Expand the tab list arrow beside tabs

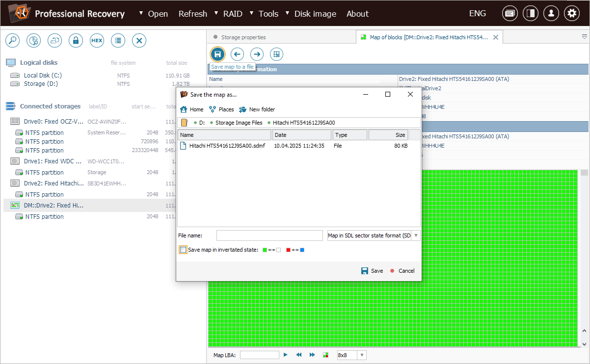[585, 37]
